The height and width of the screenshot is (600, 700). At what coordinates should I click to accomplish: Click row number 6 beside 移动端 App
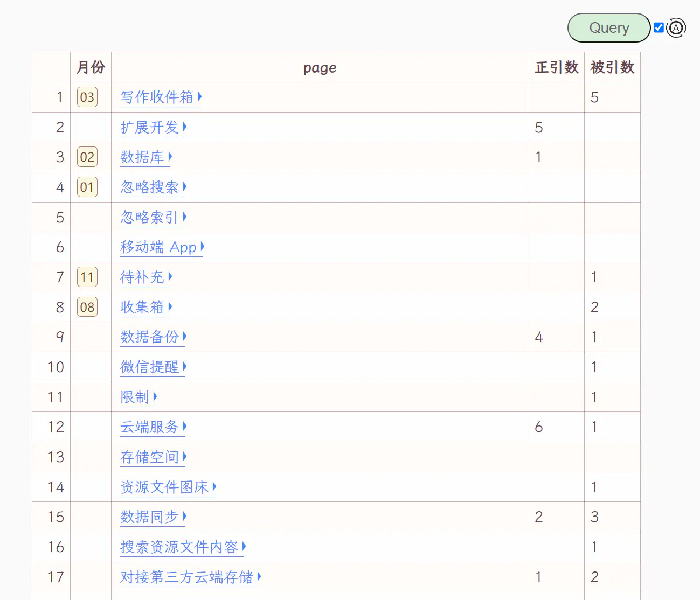pyautogui.click(x=60, y=247)
